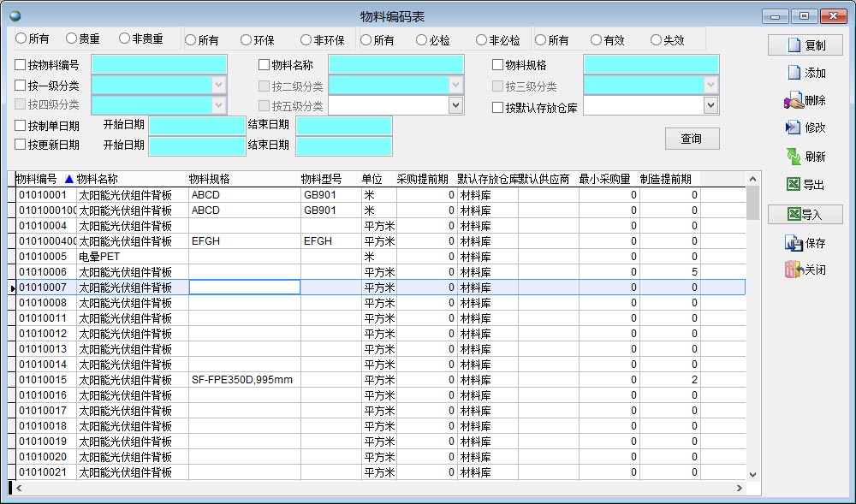Click the 保存 (Save) icon

tap(794, 243)
